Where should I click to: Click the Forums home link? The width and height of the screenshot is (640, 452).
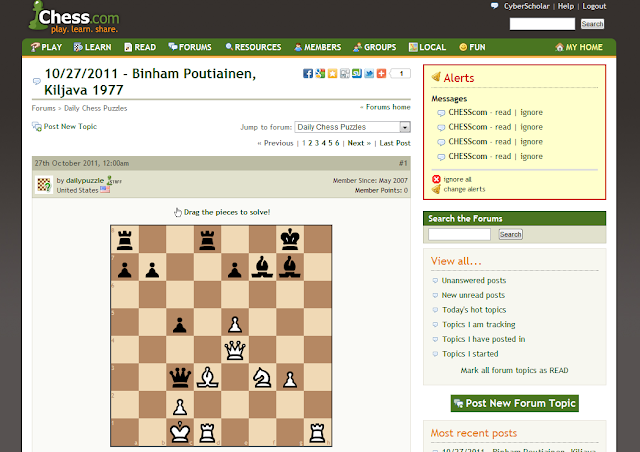click(x=388, y=107)
